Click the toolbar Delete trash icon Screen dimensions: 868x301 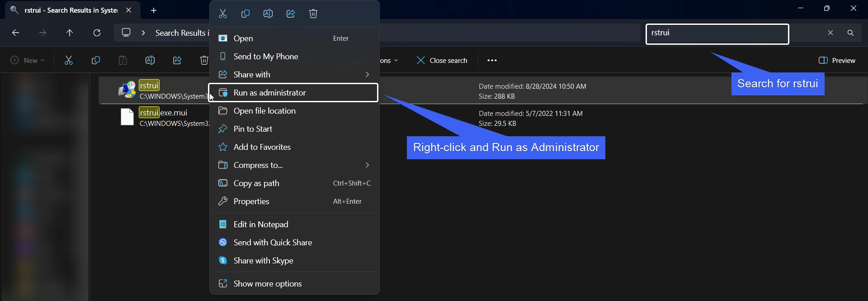[x=204, y=60]
